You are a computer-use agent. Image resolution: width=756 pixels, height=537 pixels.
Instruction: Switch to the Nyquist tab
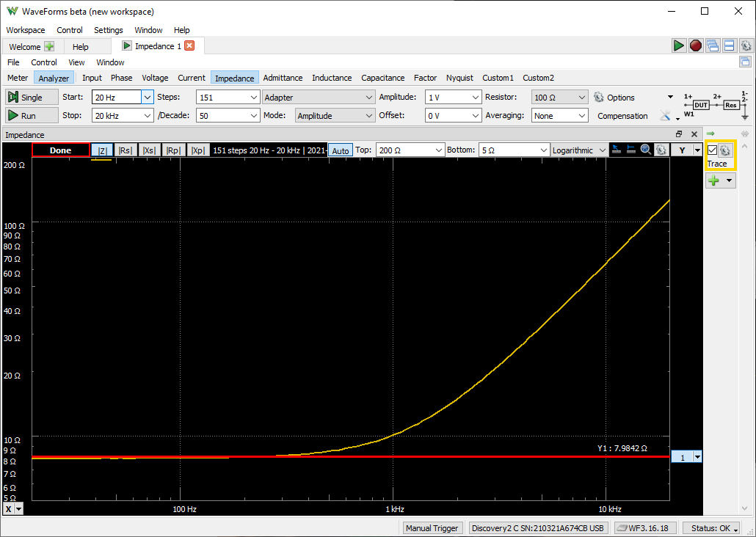point(459,78)
